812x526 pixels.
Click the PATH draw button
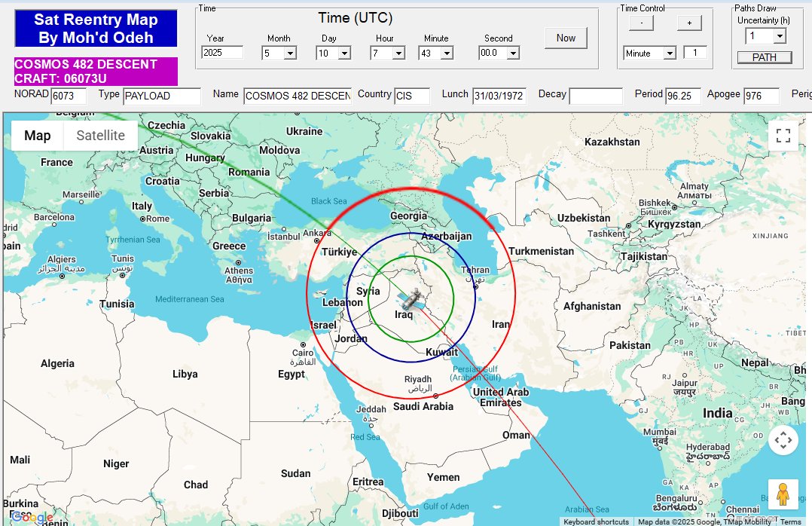coord(764,57)
